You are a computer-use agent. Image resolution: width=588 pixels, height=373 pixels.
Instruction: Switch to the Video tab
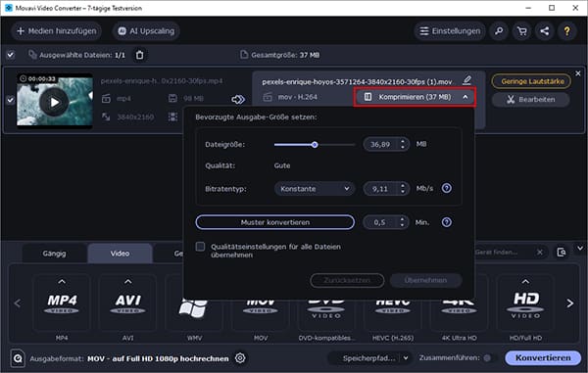(x=120, y=254)
